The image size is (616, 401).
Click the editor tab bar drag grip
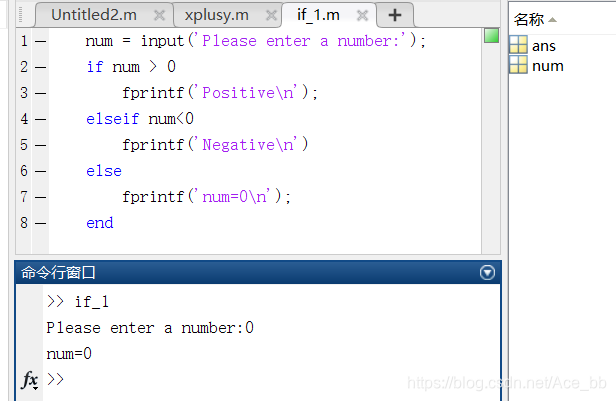tap(20, 15)
